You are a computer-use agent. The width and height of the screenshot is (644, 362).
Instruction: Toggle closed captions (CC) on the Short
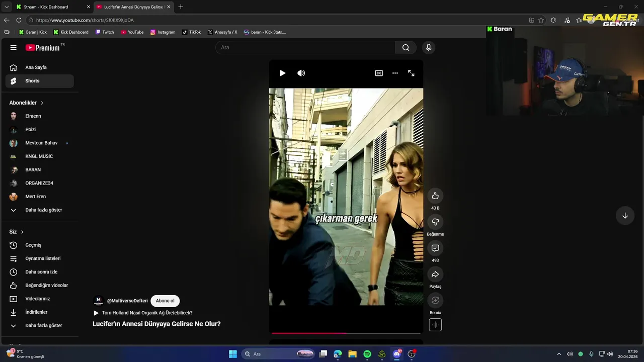[379, 73]
